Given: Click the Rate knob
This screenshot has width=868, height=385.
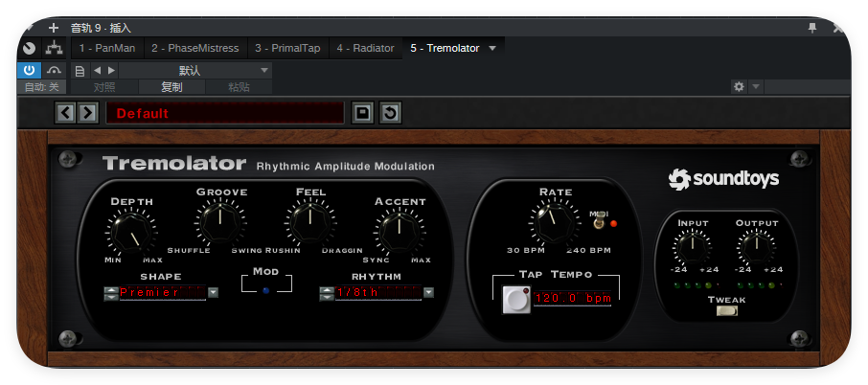Looking at the screenshot, I should 555,222.
